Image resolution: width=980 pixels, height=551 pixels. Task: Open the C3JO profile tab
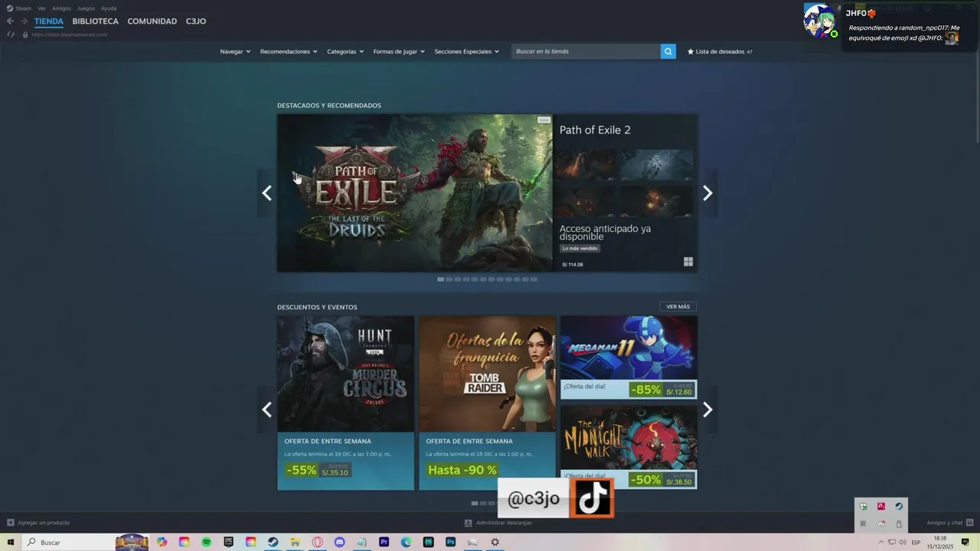(196, 21)
